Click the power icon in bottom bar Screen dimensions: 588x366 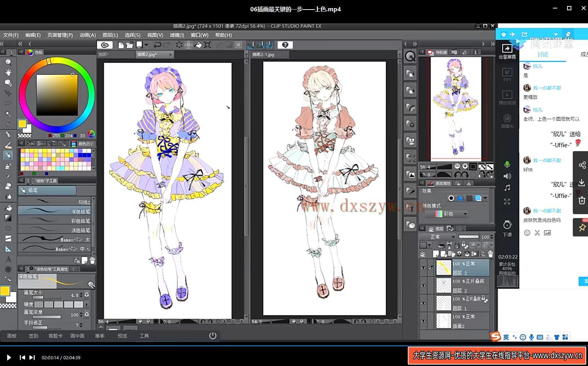click(x=212, y=336)
